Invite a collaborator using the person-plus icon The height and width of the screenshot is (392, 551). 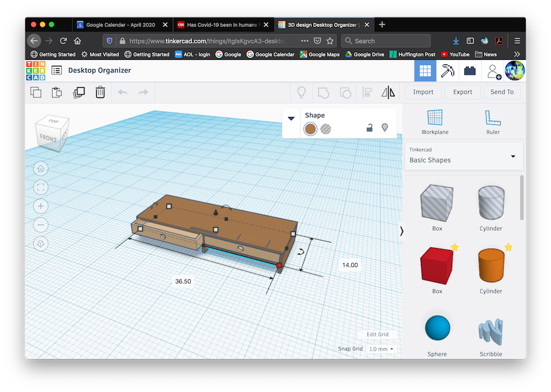click(x=493, y=71)
